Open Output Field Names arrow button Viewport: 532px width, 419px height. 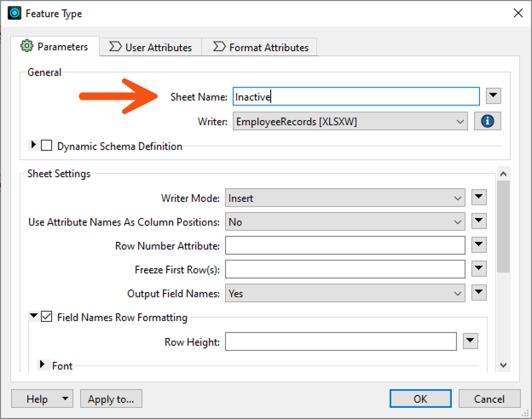pyautogui.click(x=478, y=293)
